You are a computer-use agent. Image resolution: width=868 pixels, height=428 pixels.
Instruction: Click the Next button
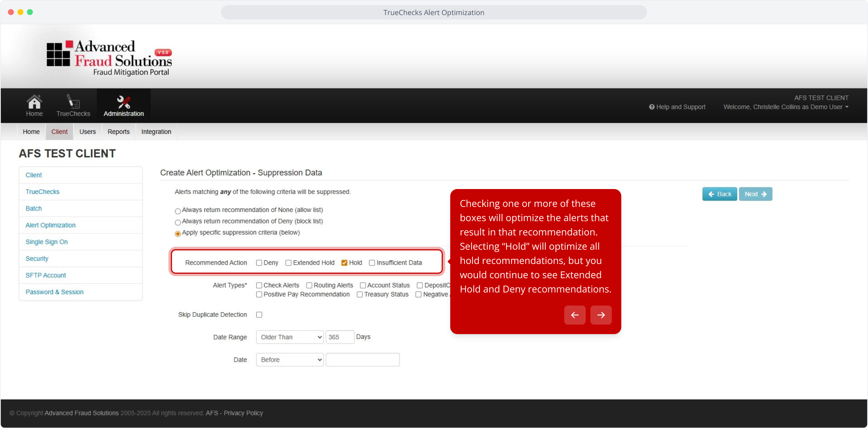(756, 194)
